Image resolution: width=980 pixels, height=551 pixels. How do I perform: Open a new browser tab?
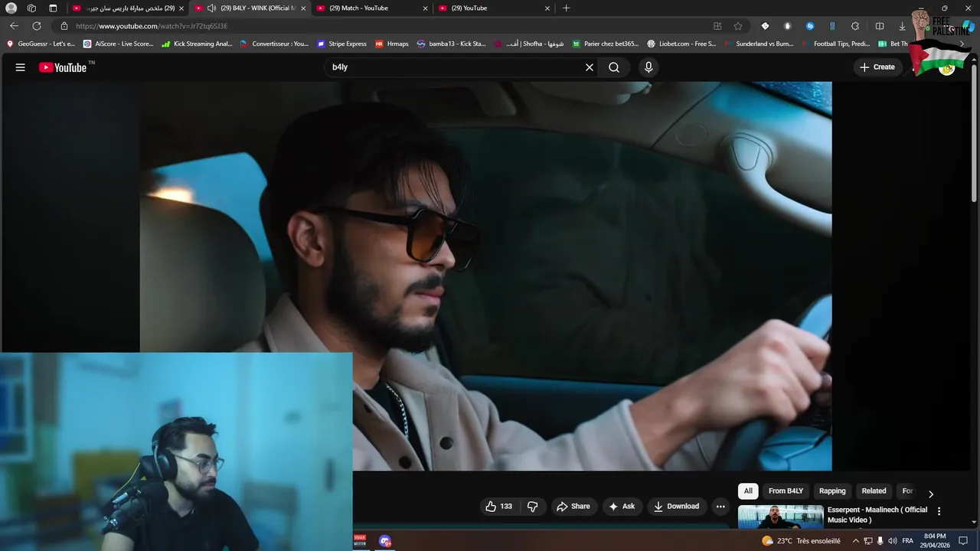[566, 8]
